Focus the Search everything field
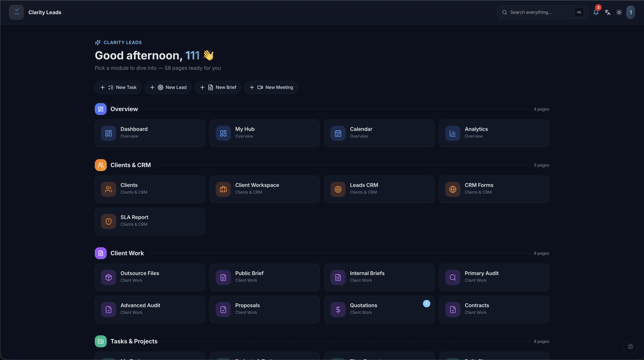644x360 pixels. [543, 12]
